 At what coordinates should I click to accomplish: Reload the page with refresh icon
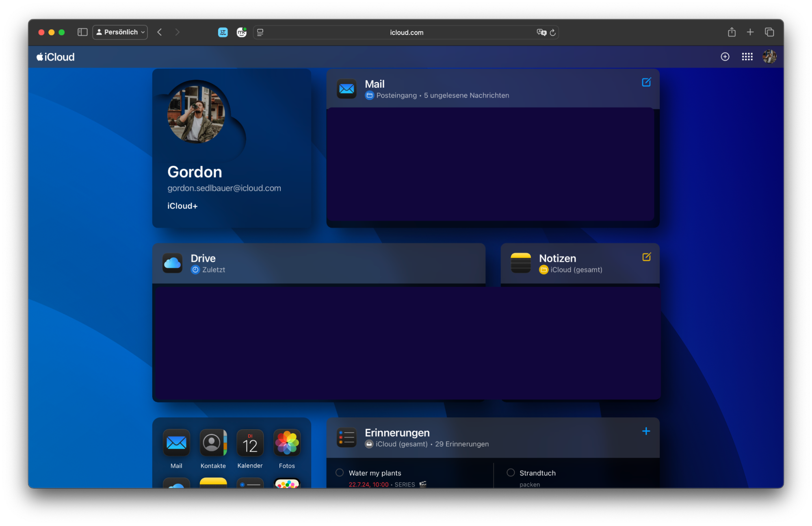coord(552,33)
